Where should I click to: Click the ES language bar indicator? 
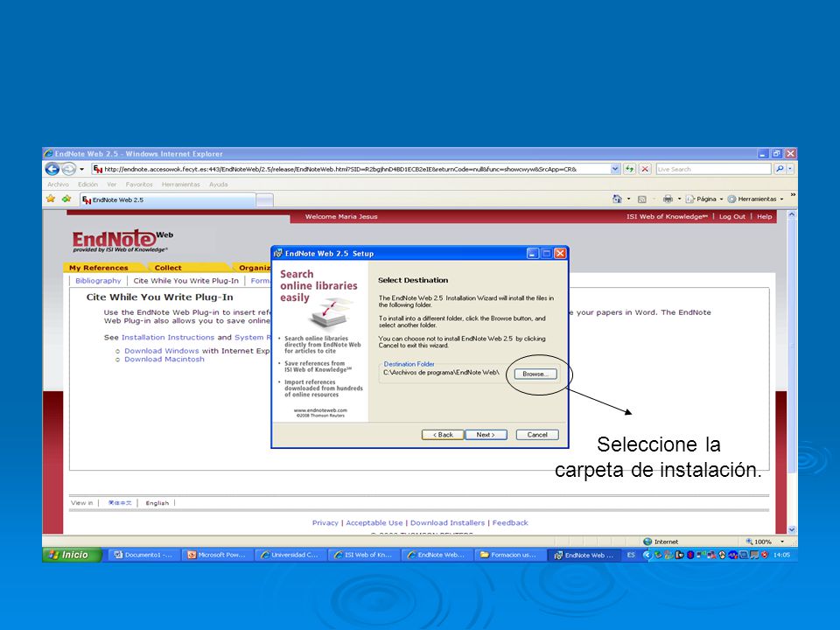(x=631, y=555)
